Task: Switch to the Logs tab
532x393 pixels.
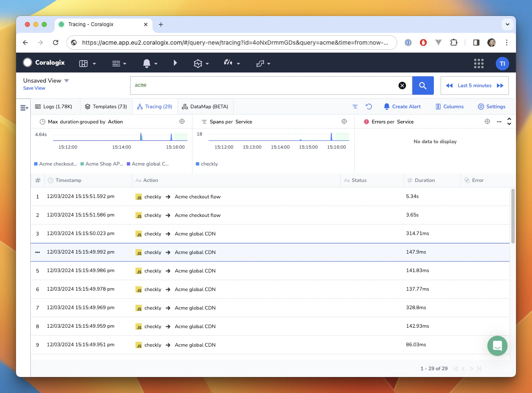Action: [53, 107]
